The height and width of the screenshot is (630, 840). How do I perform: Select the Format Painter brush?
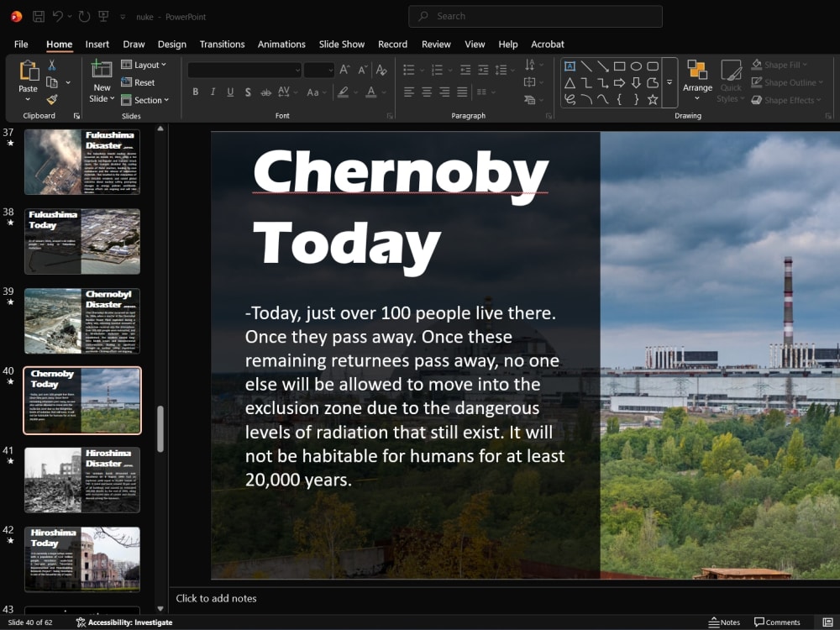[x=52, y=100]
